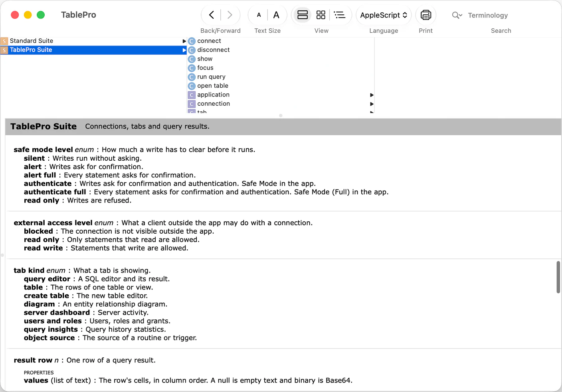Click the external access level term
The image size is (562, 392).
click(53, 223)
